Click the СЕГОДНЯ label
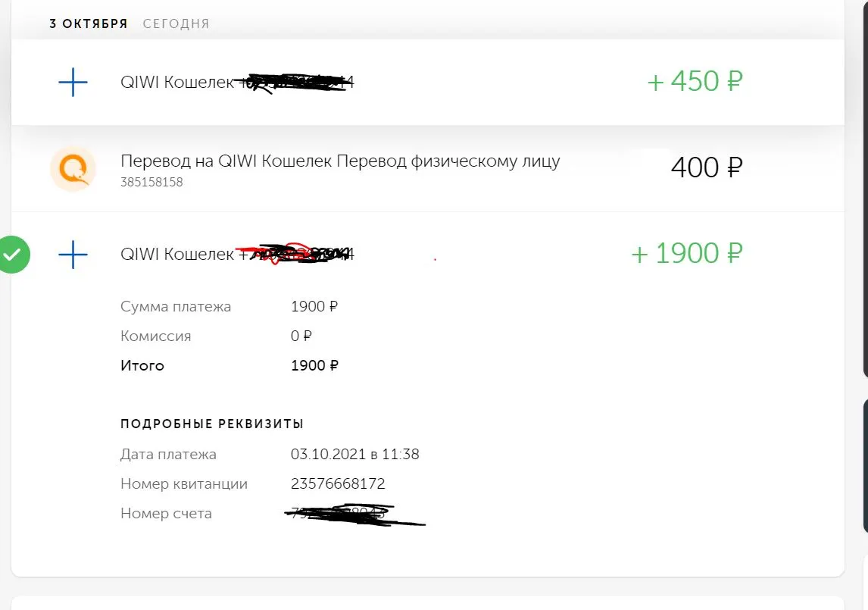The height and width of the screenshot is (610, 868). pyautogui.click(x=176, y=23)
